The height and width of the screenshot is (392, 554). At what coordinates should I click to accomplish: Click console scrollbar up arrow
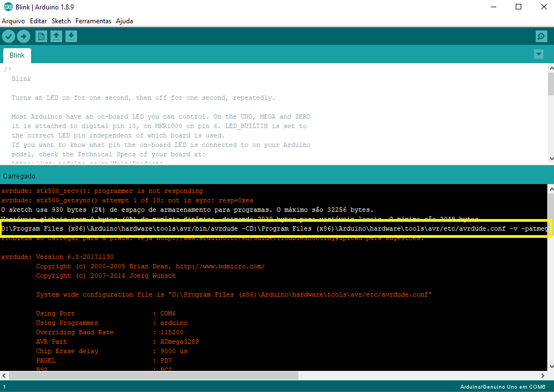tap(551, 190)
